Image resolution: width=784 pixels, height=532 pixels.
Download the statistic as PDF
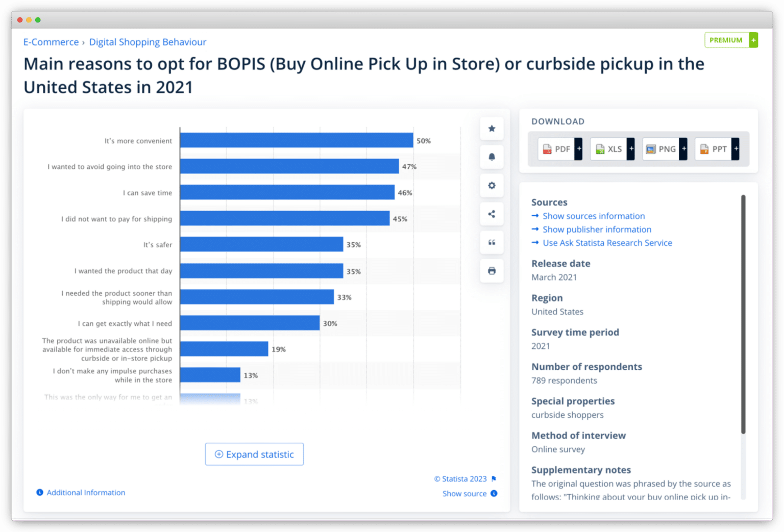click(x=556, y=149)
